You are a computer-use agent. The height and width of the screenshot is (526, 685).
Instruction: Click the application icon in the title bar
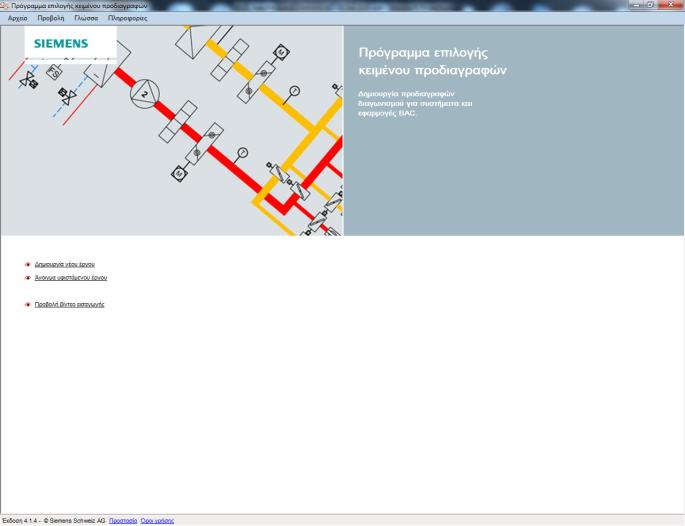pos(5,6)
